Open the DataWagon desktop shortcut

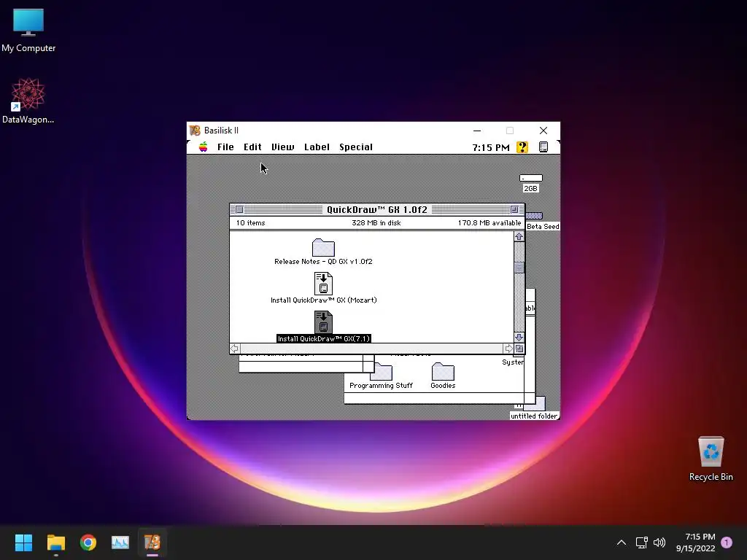pos(28,101)
